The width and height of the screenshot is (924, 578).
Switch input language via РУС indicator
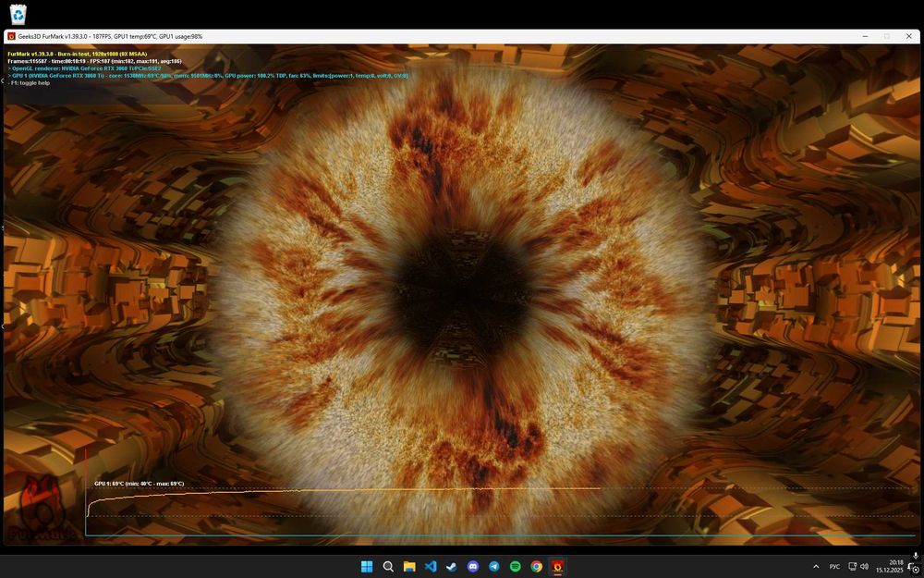click(834, 567)
